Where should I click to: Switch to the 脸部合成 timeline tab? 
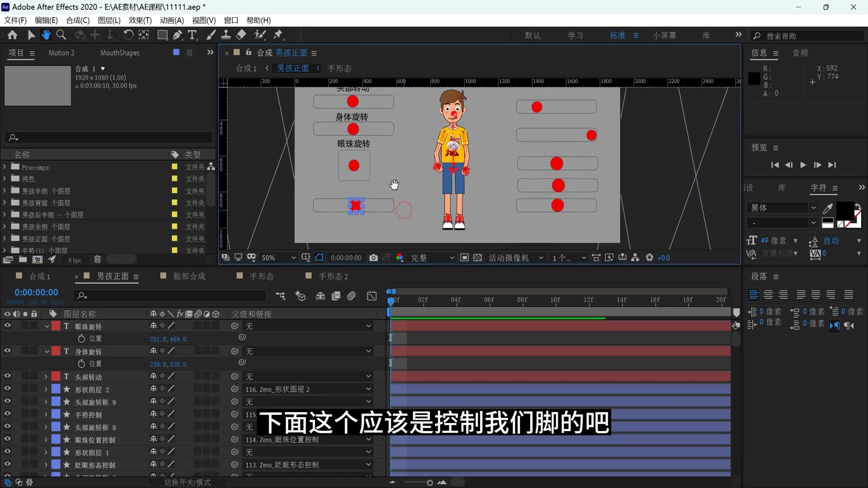189,276
